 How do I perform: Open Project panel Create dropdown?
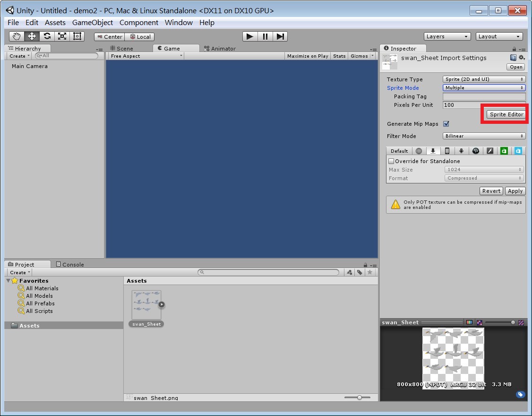[x=20, y=272]
